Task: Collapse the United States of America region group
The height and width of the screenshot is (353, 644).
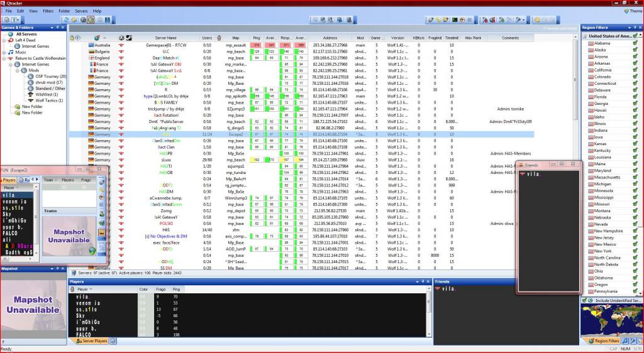Action: (585, 36)
